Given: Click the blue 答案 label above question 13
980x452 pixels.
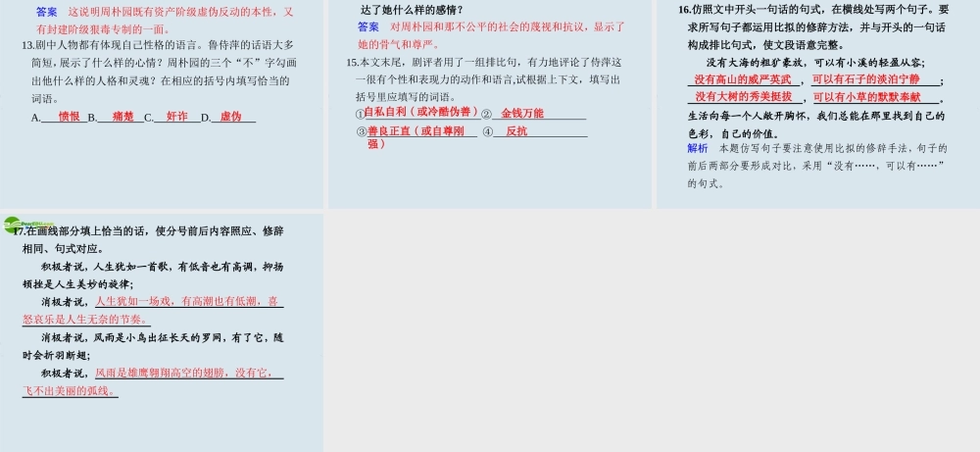Looking at the screenshot, I should 47,12.
